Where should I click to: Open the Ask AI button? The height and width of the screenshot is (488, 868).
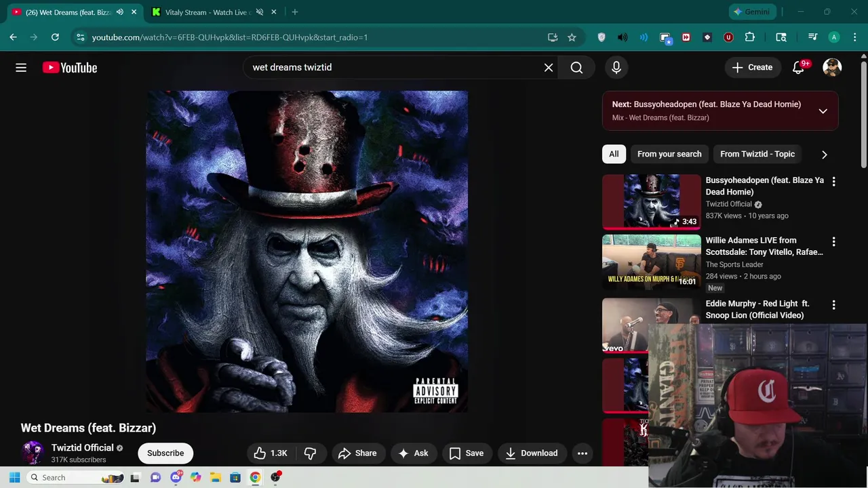pyautogui.click(x=414, y=453)
